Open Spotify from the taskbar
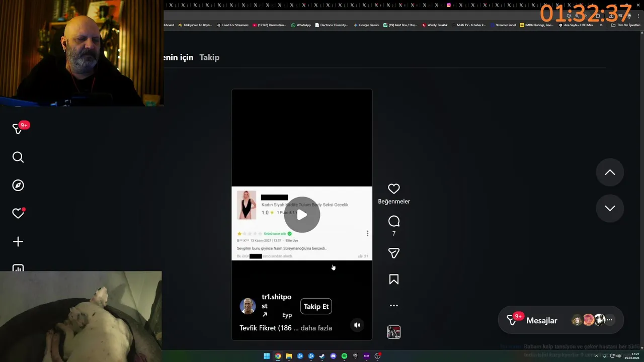644x362 pixels. (344, 356)
